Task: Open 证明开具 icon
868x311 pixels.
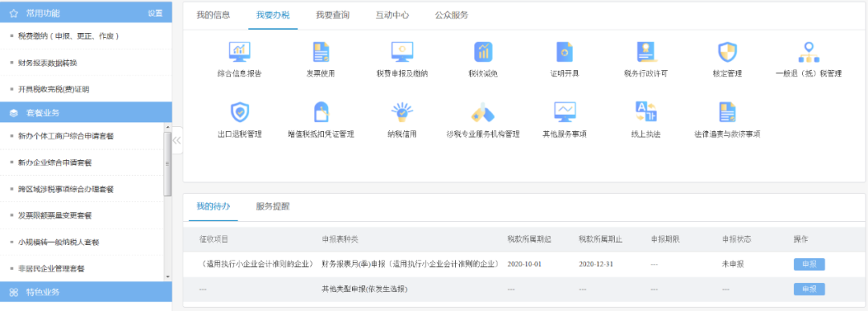Action: click(x=564, y=52)
